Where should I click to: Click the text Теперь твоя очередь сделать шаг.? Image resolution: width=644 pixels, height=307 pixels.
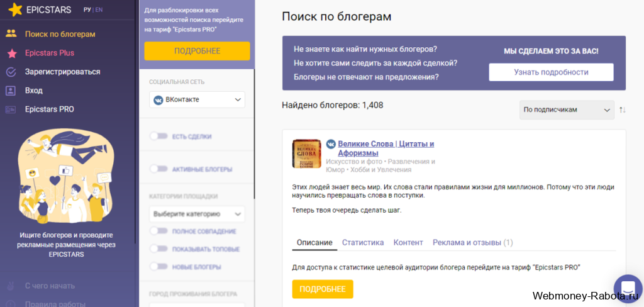tap(347, 210)
